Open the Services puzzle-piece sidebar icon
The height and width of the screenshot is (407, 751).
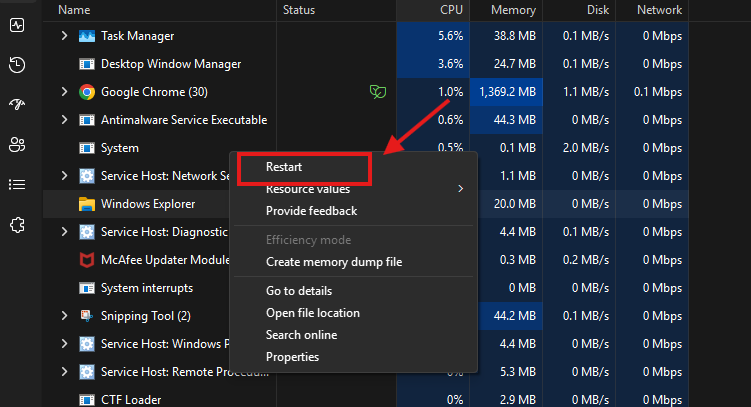coord(17,225)
